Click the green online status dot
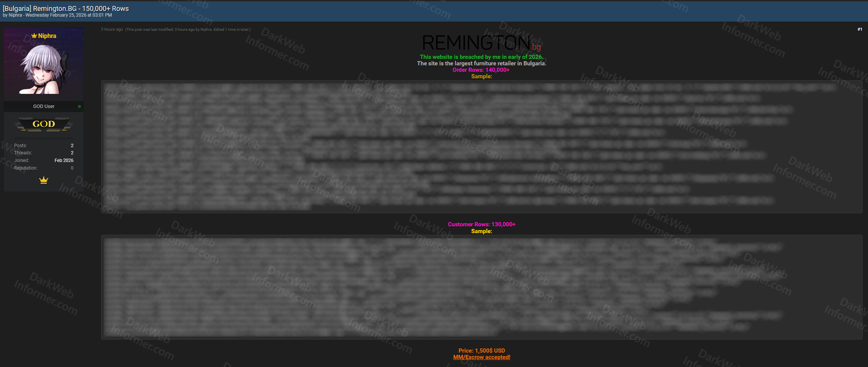This screenshot has width=868, height=367. 79,106
